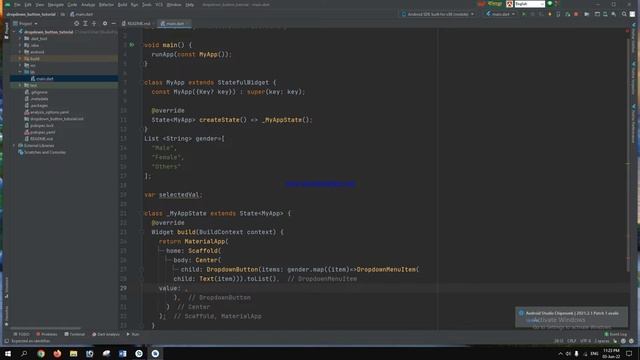Open the English language dropdown
This screenshot has width=640, height=360.
(529, 4)
